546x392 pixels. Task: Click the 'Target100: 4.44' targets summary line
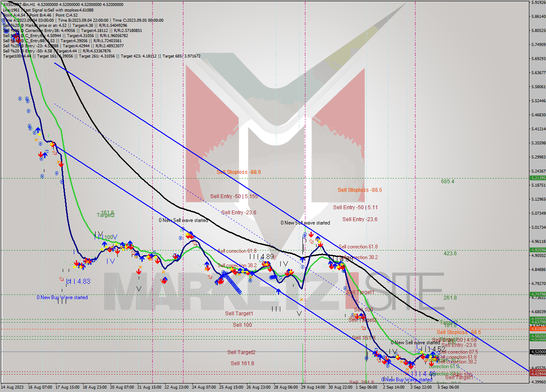pyautogui.click(x=101, y=56)
